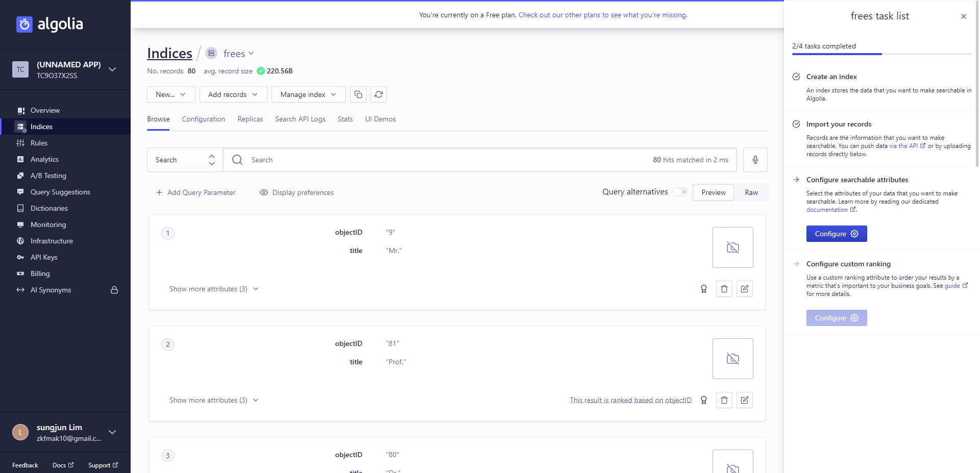Click the lock icon beside AI Synonyms
The height and width of the screenshot is (473, 980).
114,290
